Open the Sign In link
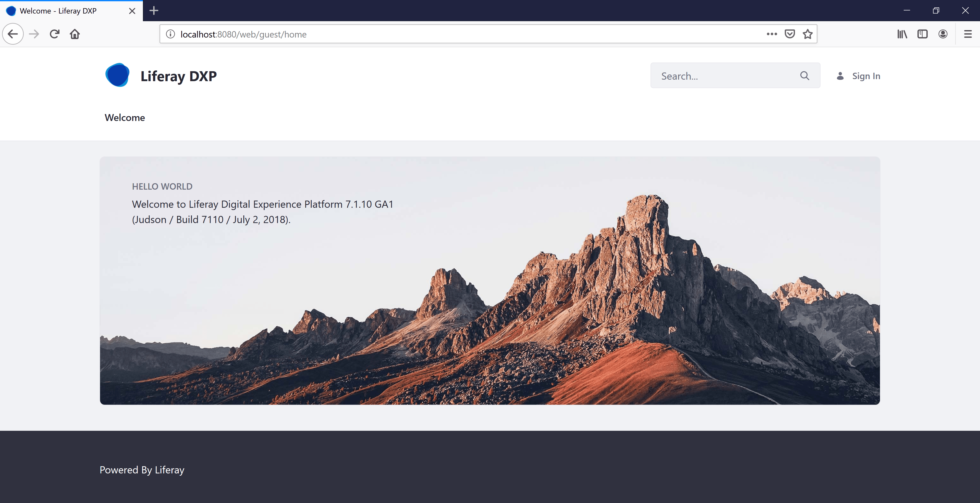This screenshot has width=980, height=503. click(866, 76)
